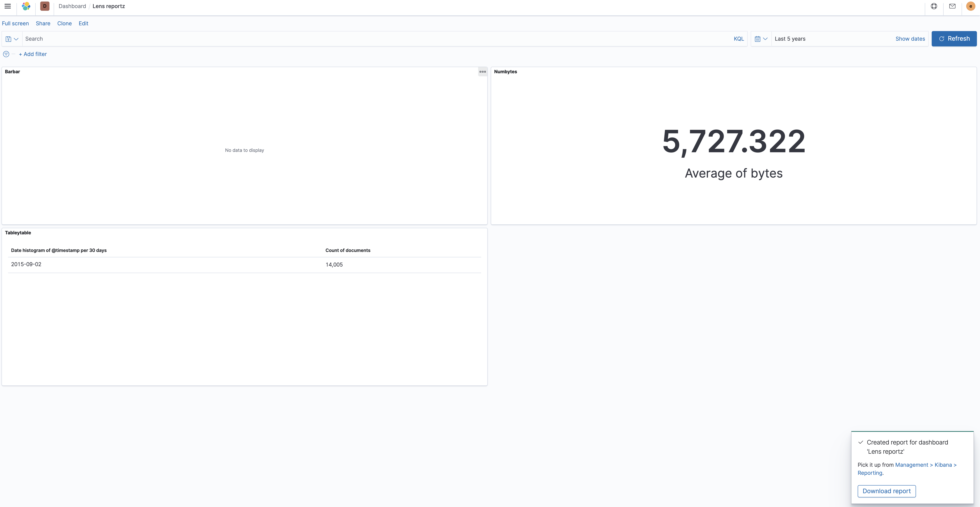Image resolution: width=980 pixels, height=507 pixels.
Task: Click the D space avatar
Action: tap(44, 6)
